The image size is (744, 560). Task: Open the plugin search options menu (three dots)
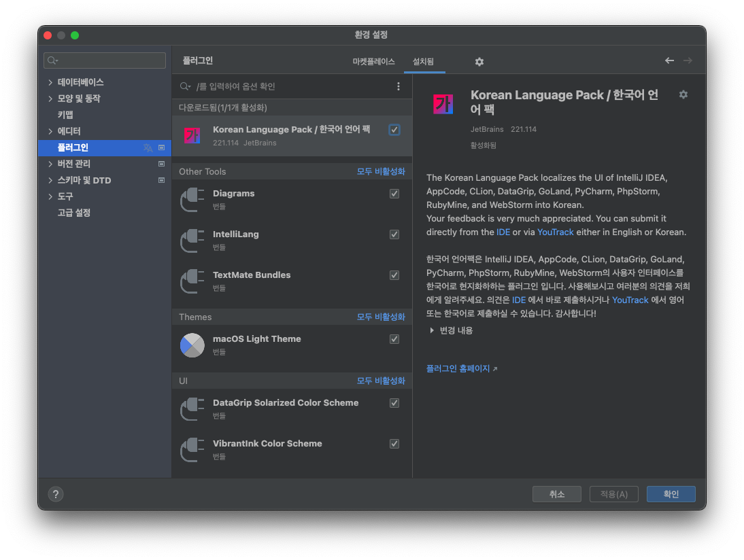pyautogui.click(x=398, y=86)
